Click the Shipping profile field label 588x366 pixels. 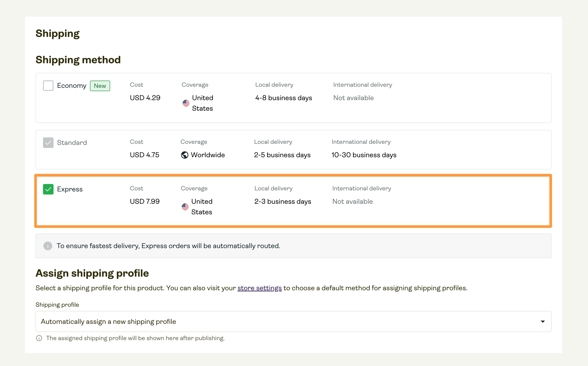pos(57,305)
